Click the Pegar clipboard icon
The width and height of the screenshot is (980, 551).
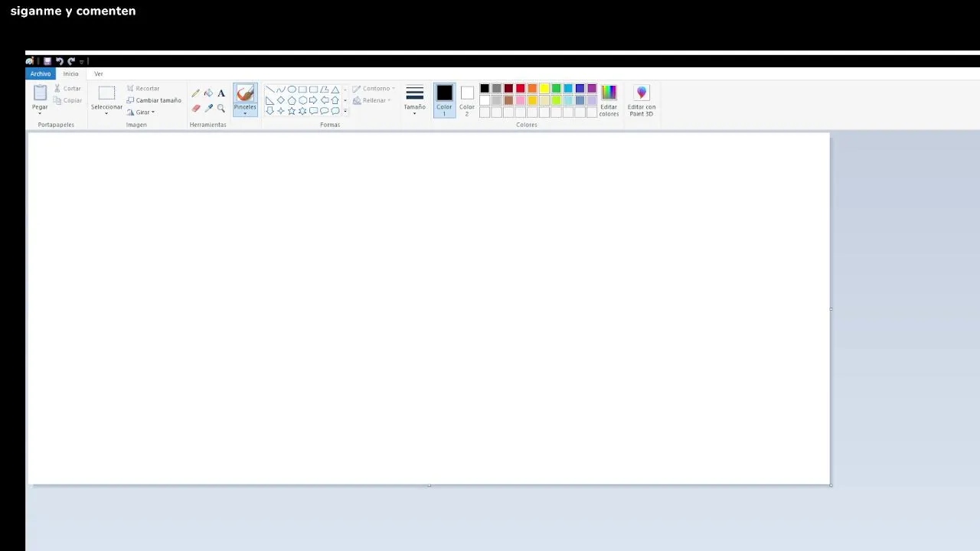(40, 93)
